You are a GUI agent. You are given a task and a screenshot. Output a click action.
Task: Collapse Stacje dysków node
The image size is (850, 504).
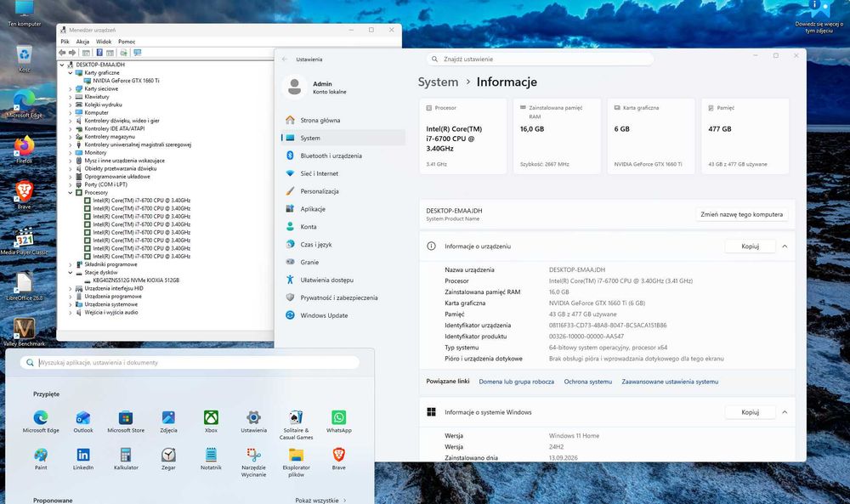(71, 273)
